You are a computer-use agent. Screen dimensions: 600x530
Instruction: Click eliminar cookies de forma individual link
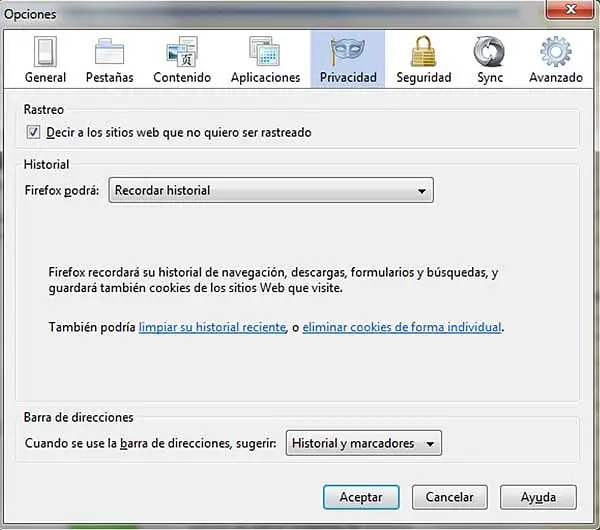click(x=402, y=327)
